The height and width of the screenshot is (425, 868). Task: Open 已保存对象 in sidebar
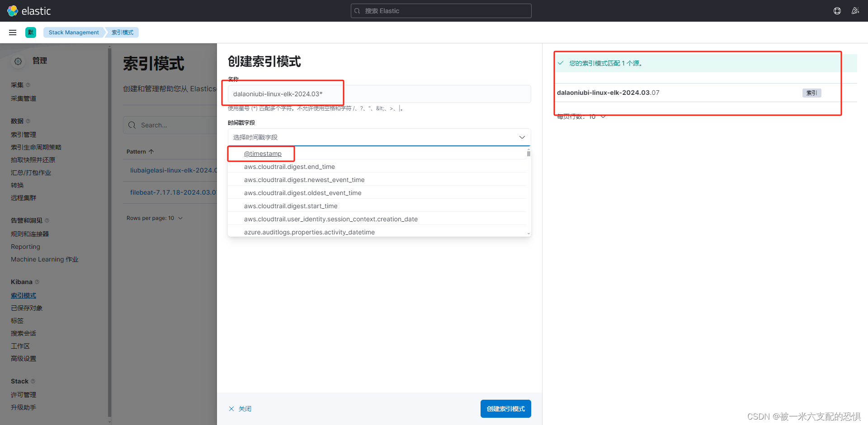coord(27,308)
